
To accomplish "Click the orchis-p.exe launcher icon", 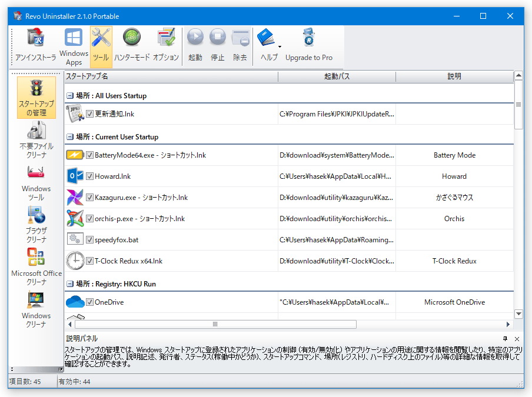I will pos(75,218).
